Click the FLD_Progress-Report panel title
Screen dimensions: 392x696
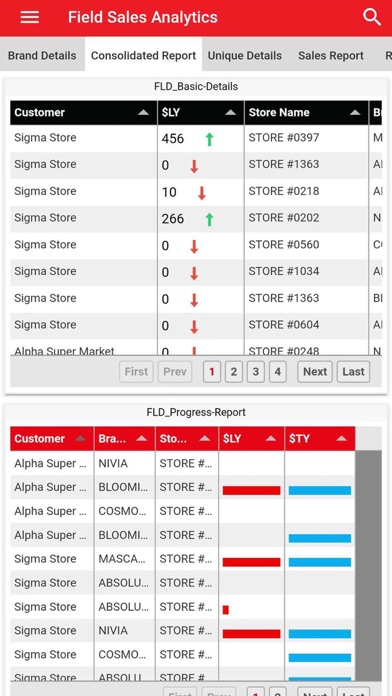pyautogui.click(x=196, y=412)
